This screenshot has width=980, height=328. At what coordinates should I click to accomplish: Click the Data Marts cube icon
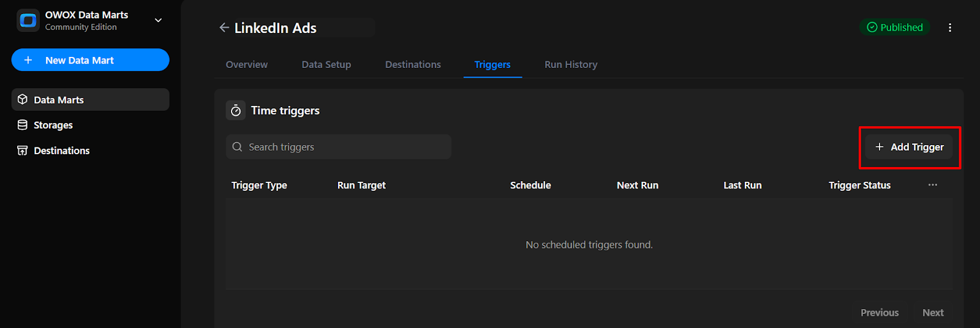click(23, 99)
